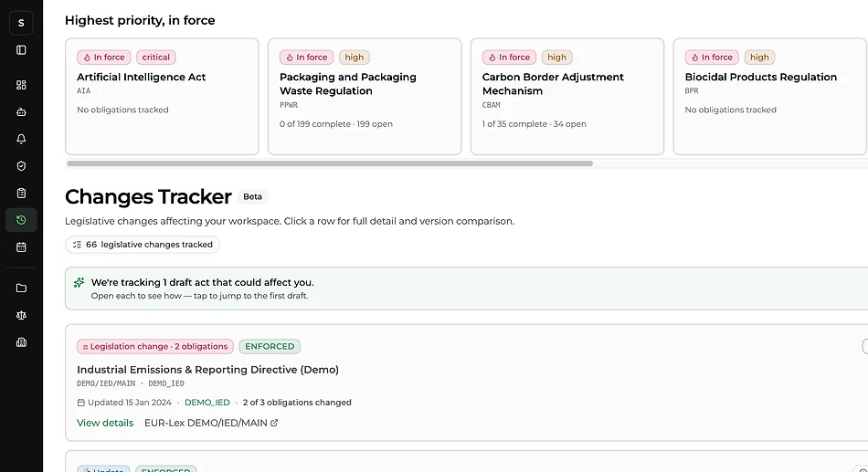Screen dimensions: 868x472
Task: Open the draft act tracking banner
Action: point(466,288)
